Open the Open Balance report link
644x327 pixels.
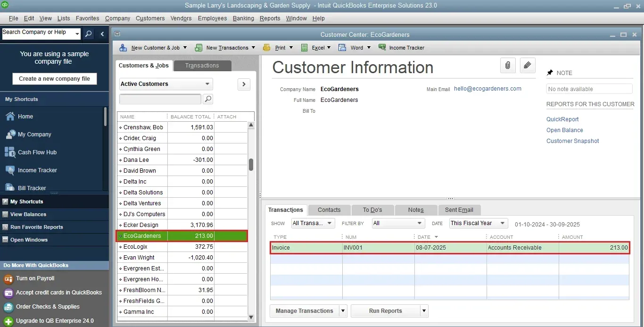(565, 130)
